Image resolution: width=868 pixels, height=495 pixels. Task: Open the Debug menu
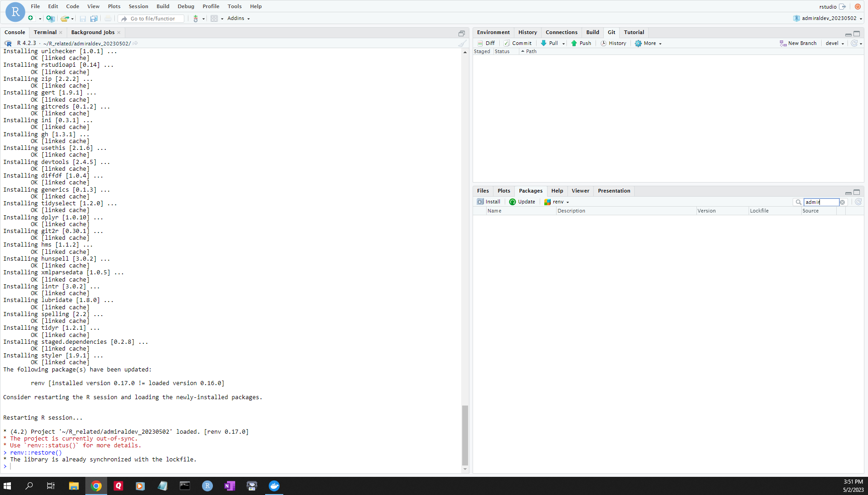(186, 6)
